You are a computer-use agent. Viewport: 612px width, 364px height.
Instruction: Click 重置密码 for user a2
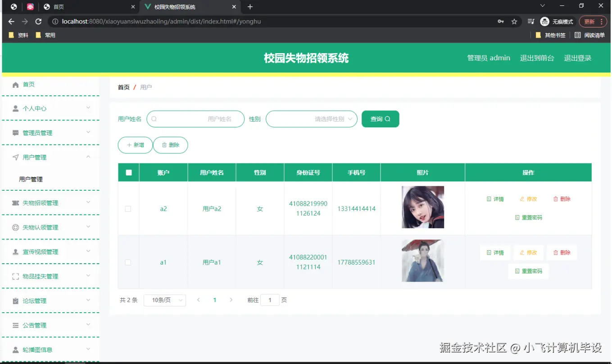(528, 218)
